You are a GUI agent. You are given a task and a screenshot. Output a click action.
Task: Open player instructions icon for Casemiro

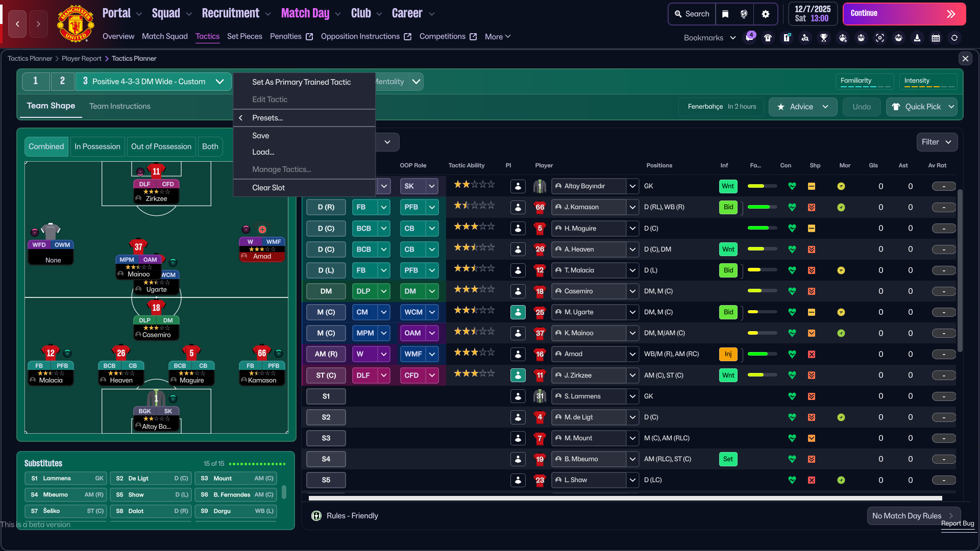518,291
